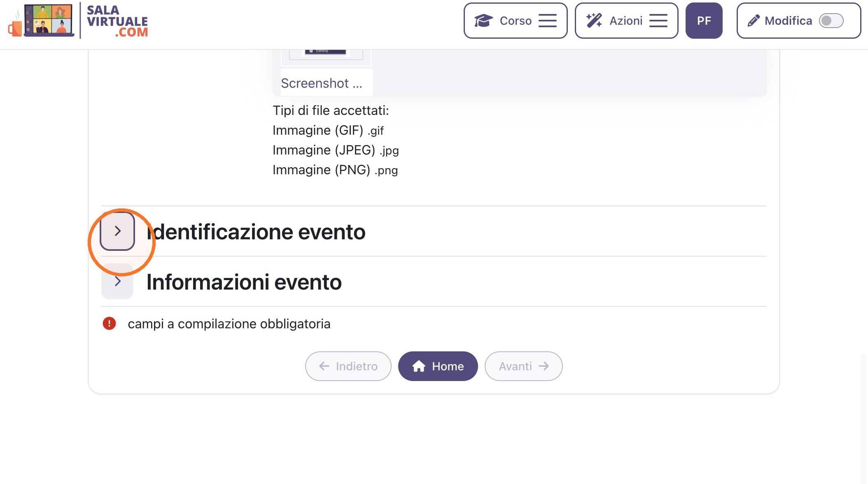
Task: Toggle the Modifica edit mode switch
Action: tap(831, 21)
